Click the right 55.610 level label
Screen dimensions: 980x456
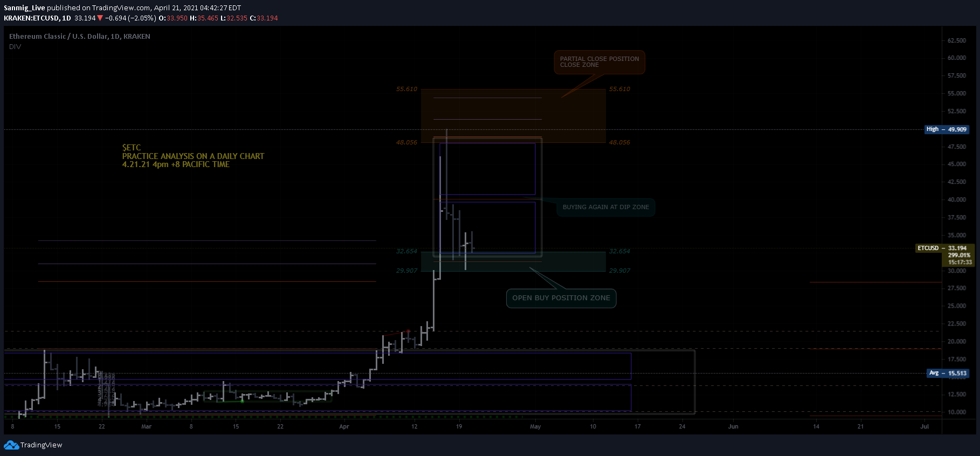(x=619, y=89)
